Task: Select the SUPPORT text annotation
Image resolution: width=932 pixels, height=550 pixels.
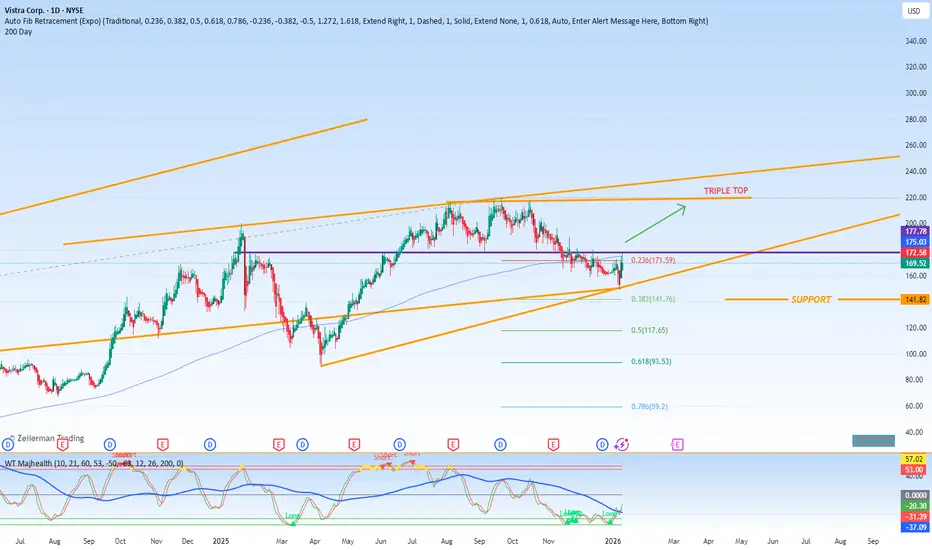Action: tap(811, 300)
